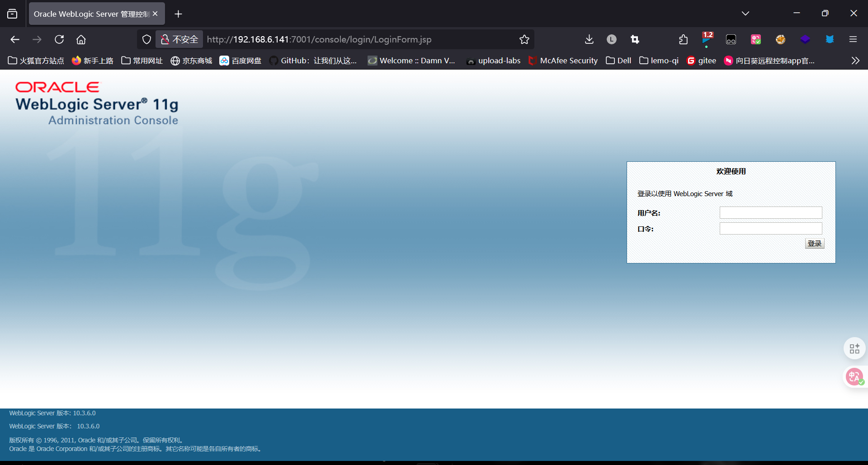This screenshot has height=465, width=868.
Task: Click the 登录 login button
Action: pyautogui.click(x=815, y=244)
